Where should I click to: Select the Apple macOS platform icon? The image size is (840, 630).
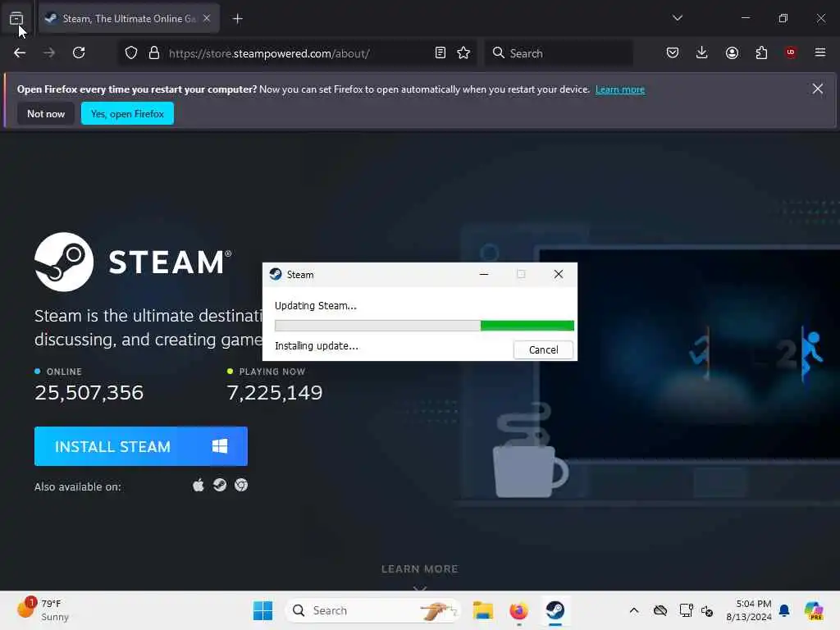(199, 486)
